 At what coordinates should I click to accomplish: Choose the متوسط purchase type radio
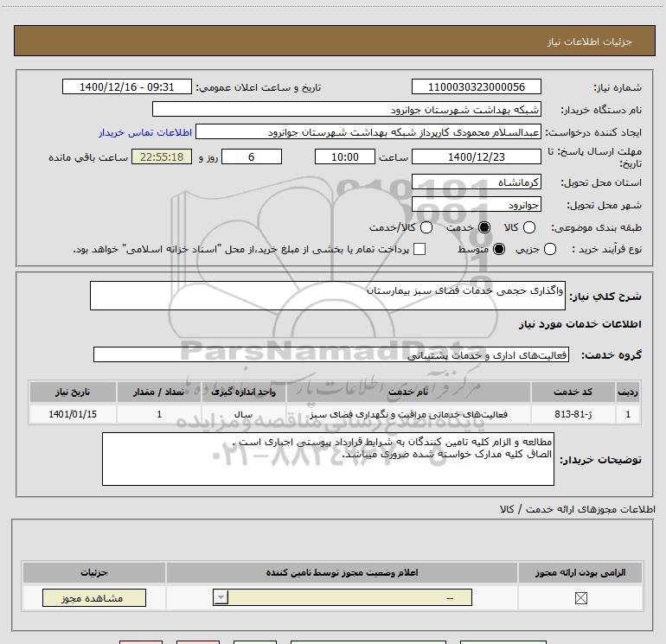(499, 249)
